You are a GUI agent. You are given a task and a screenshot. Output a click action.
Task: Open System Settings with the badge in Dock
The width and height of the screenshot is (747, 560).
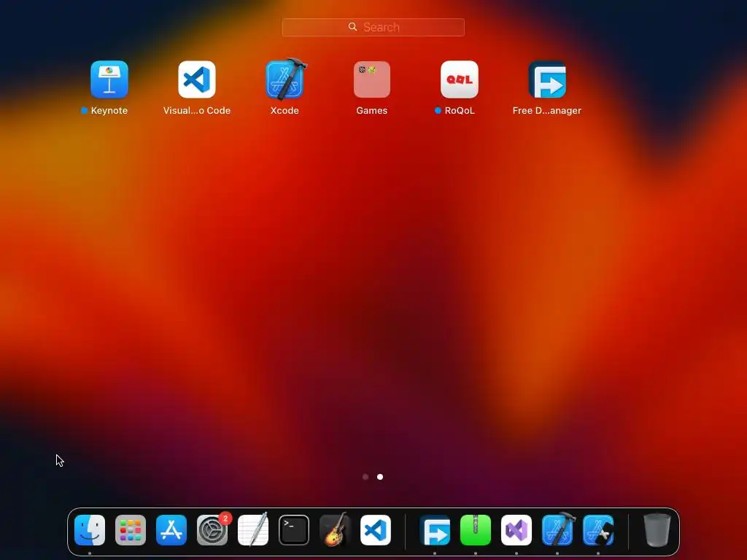pyautogui.click(x=212, y=530)
